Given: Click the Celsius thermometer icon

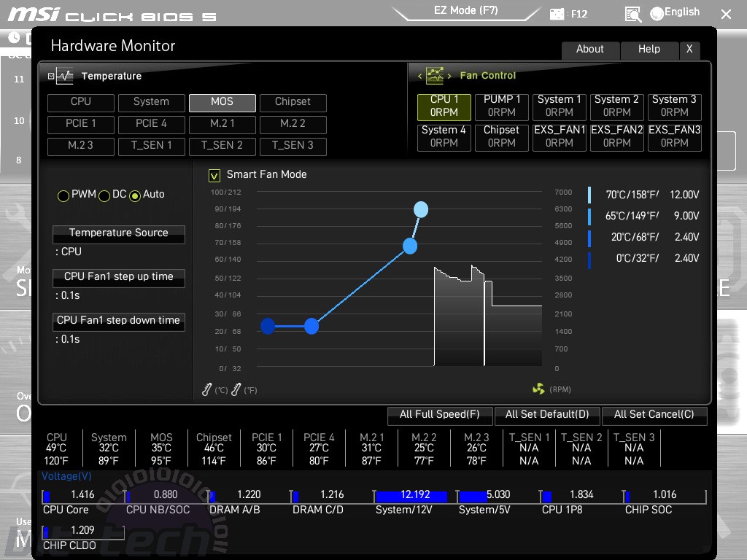Looking at the screenshot, I should coord(206,389).
